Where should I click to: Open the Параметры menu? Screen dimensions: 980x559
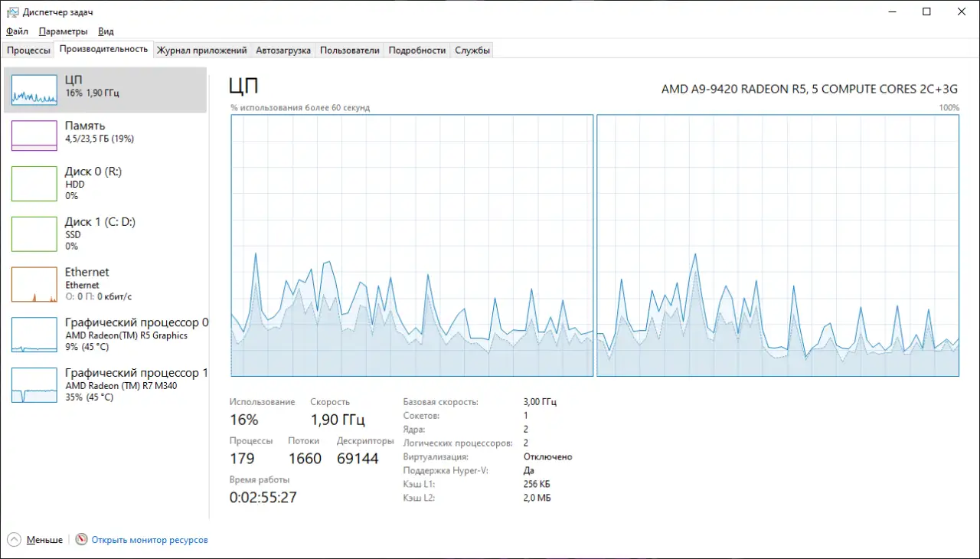click(63, 31)
